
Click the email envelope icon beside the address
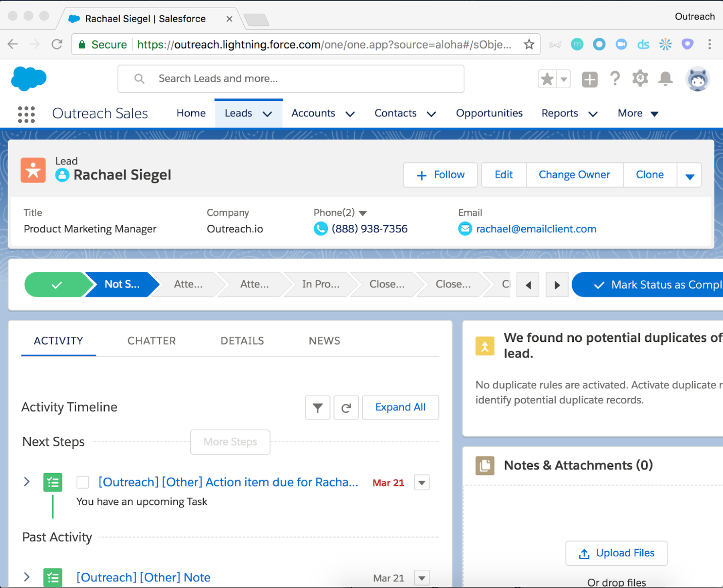point(465,229)
